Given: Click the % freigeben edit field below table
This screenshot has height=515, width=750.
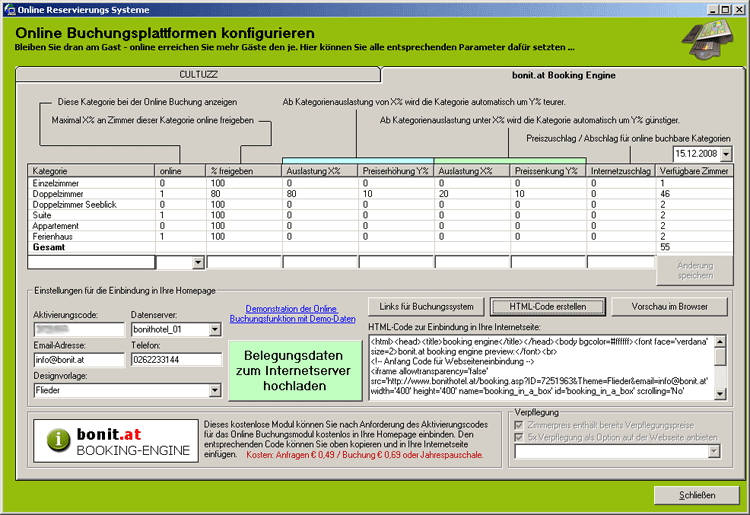Looking at the screenshot, I should coord(244,262).
